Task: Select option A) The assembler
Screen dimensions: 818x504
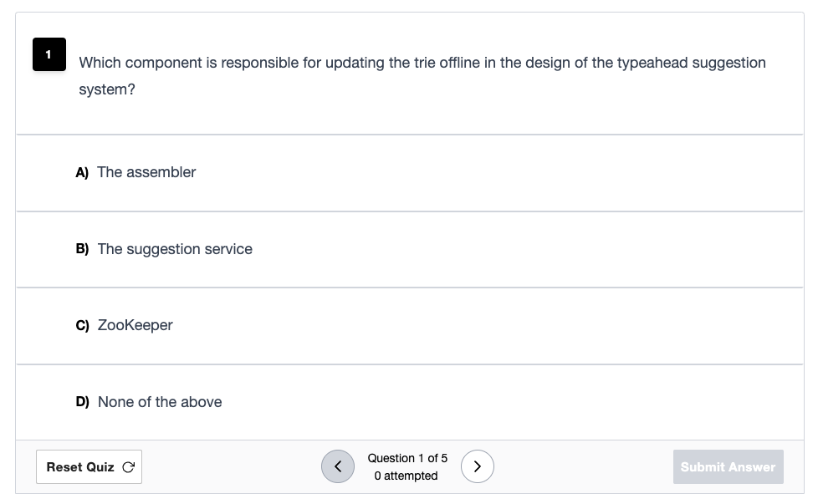Action: tap(410, 173)
